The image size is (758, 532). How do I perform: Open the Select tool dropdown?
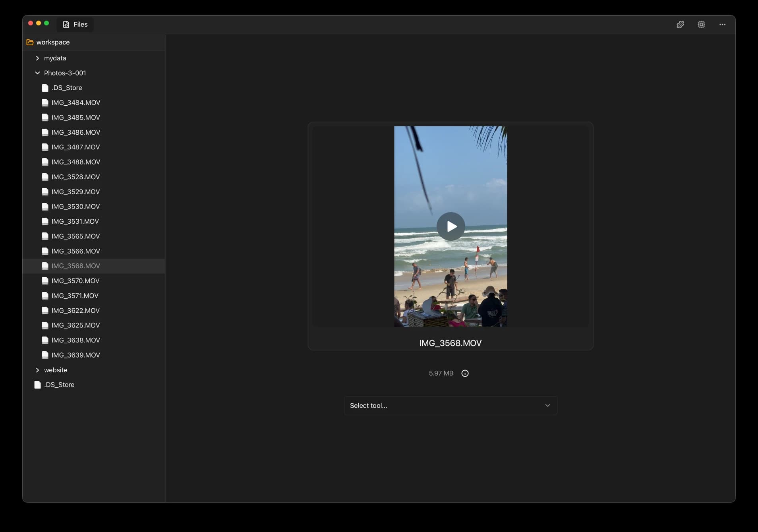(x=450, y=405)
